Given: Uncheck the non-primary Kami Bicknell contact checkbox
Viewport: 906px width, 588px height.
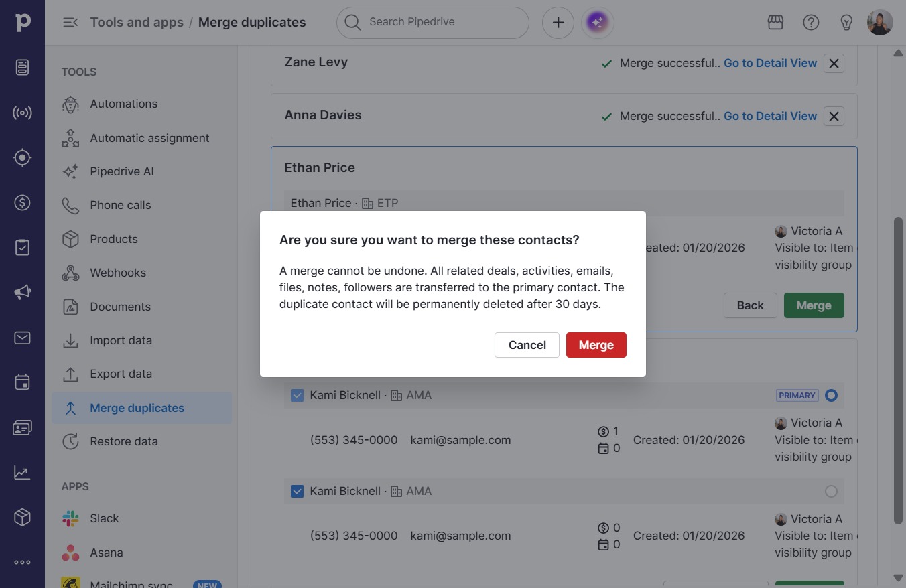Looking at the screenshot, I should [297, 492].
